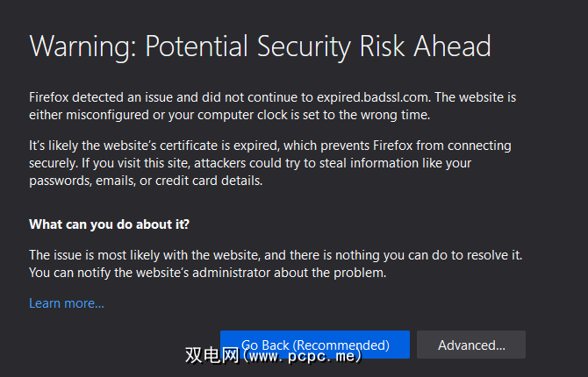Viewport: 588px width, 377px height.
Task: Open the Advanced... options button
Action: [471, 345]
